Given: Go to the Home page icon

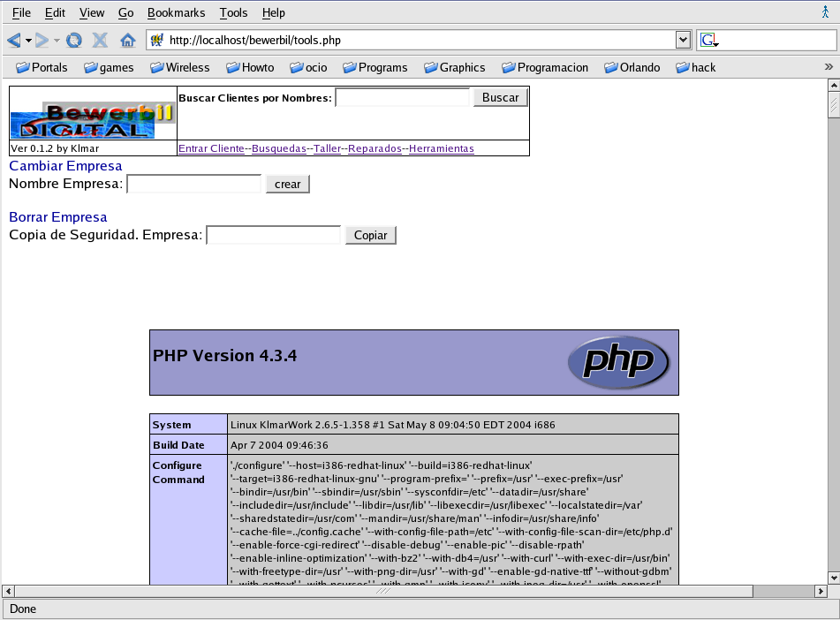Looking at the screenshot, I should click(x=127, y=41).
